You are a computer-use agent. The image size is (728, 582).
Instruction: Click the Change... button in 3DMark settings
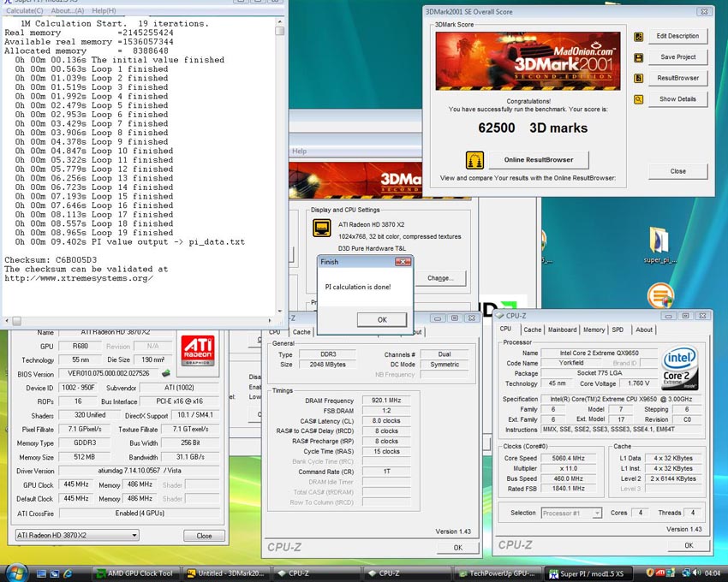click(x=440, y=278)
